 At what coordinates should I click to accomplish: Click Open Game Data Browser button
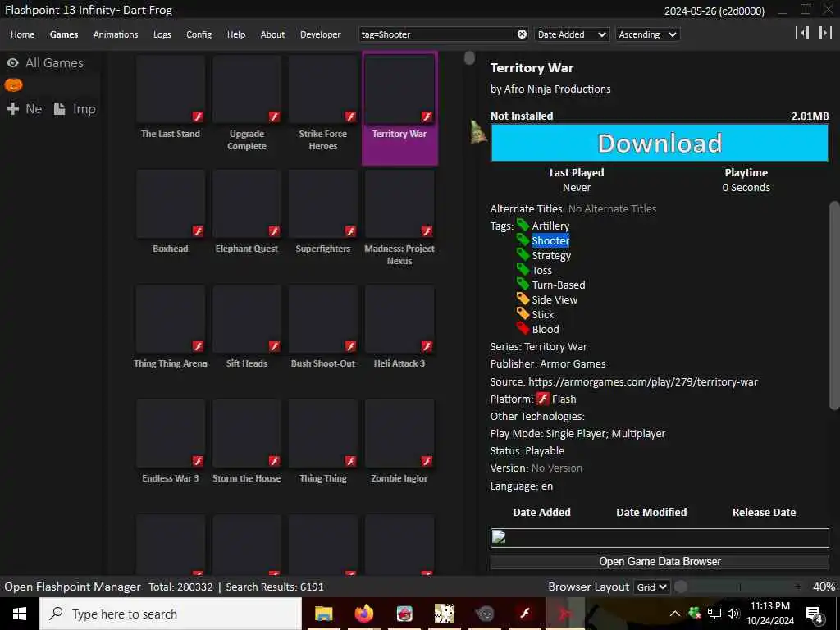pyautogui.click(x=660, y=561)
